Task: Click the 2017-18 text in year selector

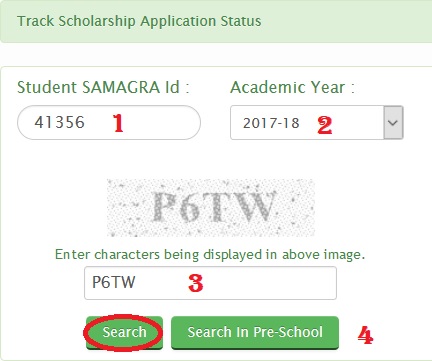Action: 271,123
